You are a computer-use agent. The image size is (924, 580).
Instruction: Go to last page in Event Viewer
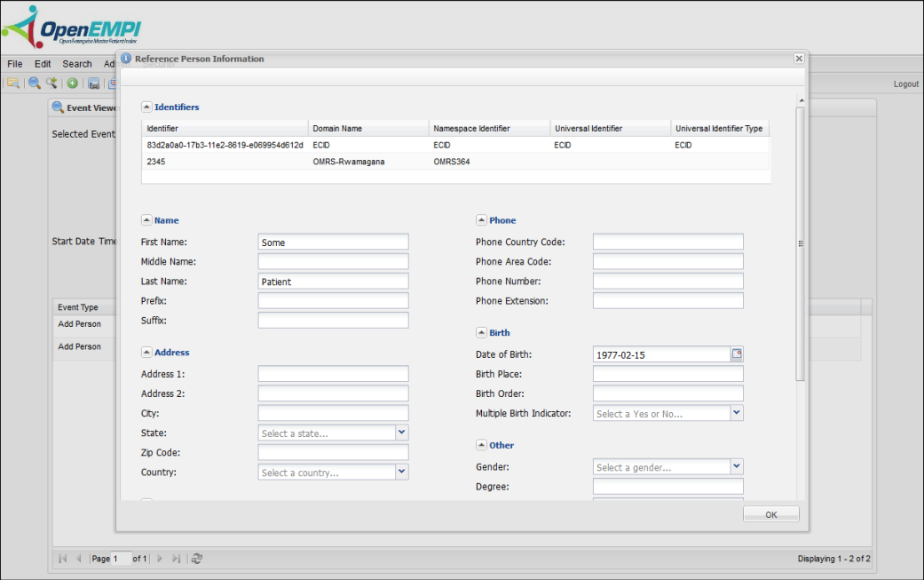click(x=176, y=558)
